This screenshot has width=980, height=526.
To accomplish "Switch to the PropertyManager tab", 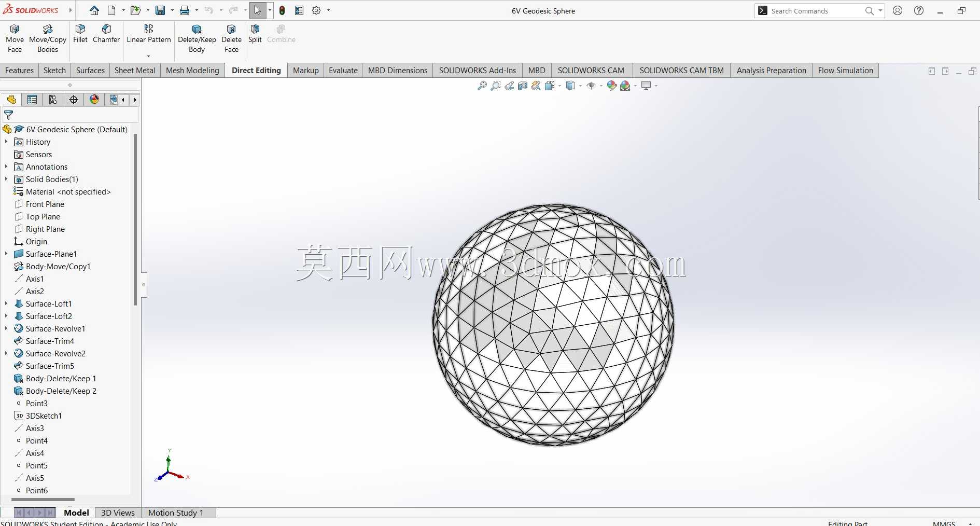I will coord(32,100).
